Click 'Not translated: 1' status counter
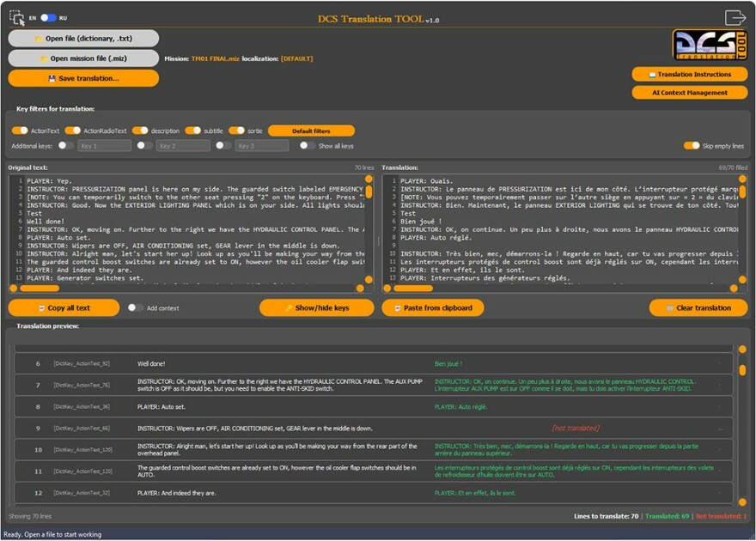 pyautogui.click(x=722, y=516)
